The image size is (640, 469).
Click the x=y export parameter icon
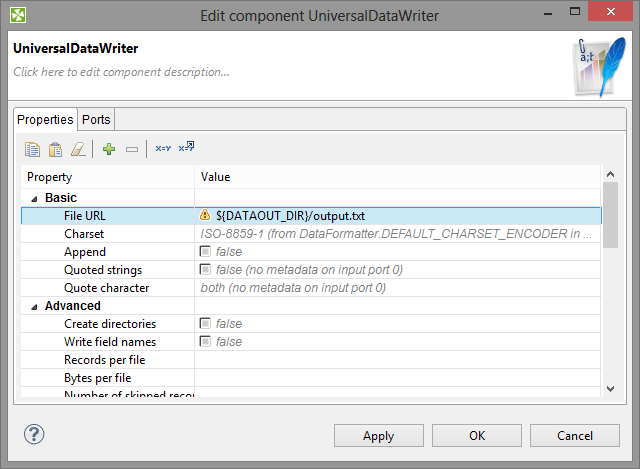pyautogui.click(x=186, y=149)
